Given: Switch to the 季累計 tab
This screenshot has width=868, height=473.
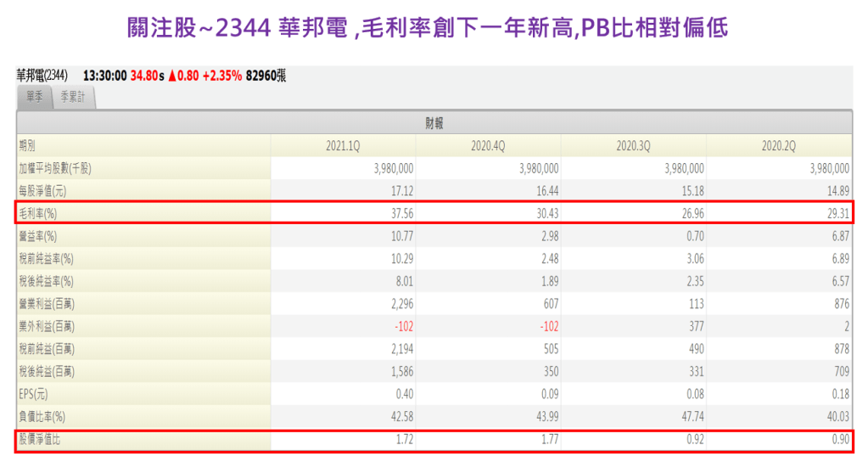Looking at the screenshot, I should [x=74, y=98].
